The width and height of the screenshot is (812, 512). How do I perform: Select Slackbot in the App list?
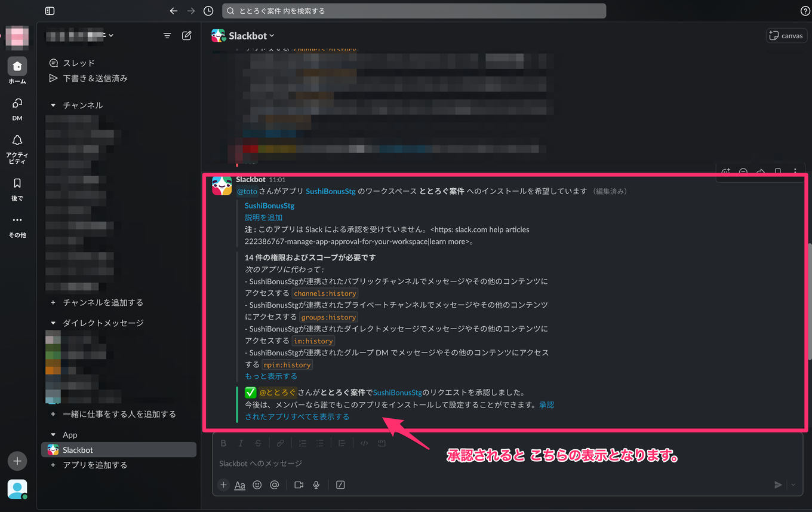(118, 450)
